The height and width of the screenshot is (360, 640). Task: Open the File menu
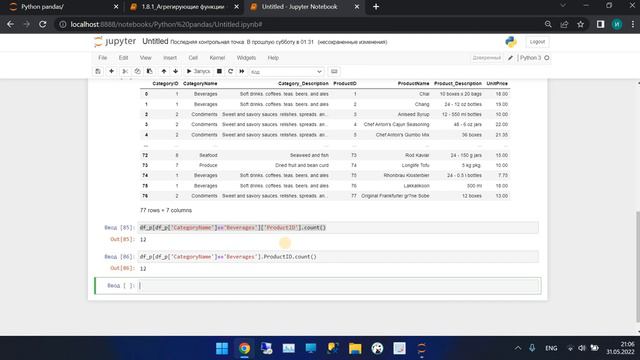[102, 58]
